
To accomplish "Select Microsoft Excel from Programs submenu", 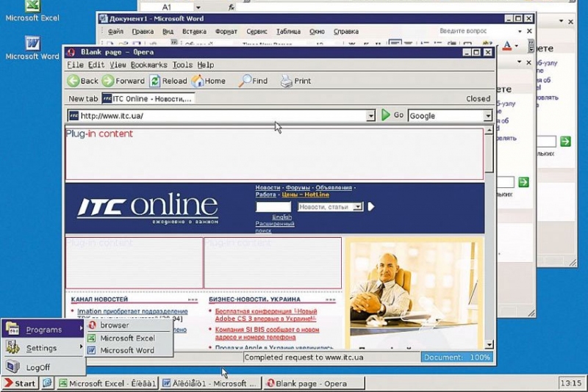I will click(x=127, y=338).
